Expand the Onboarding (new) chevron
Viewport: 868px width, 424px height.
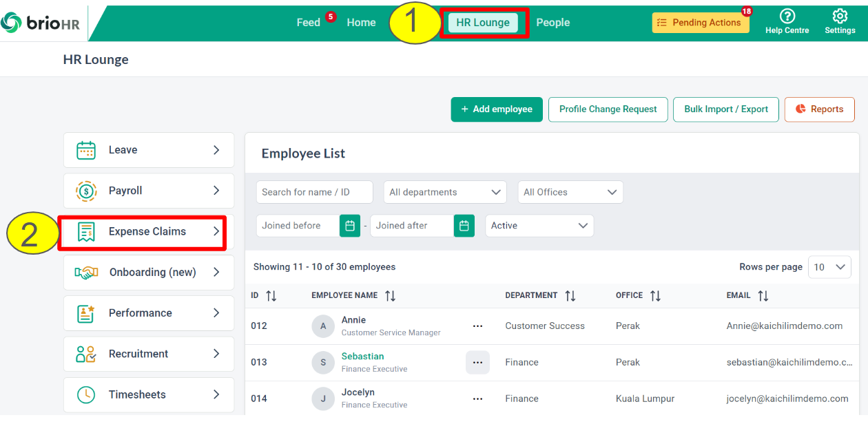[216, 273]
